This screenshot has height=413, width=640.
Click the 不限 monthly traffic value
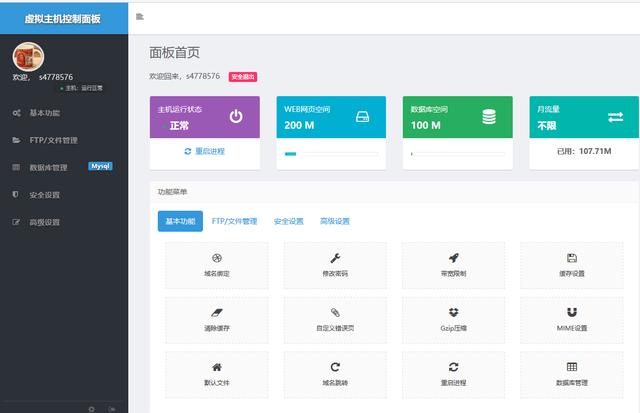[547, 126]
